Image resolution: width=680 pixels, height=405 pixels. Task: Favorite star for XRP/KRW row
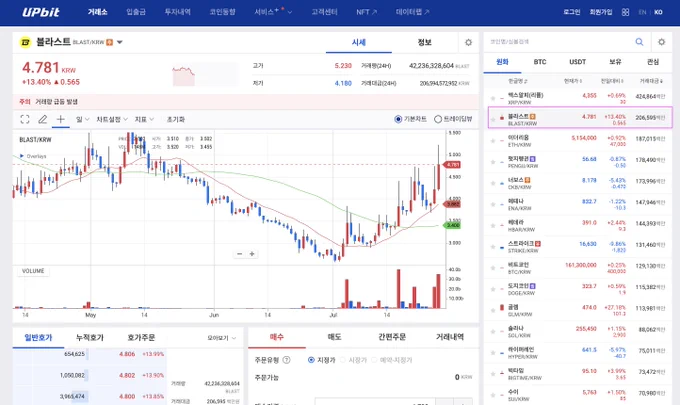tap(493, 98)
